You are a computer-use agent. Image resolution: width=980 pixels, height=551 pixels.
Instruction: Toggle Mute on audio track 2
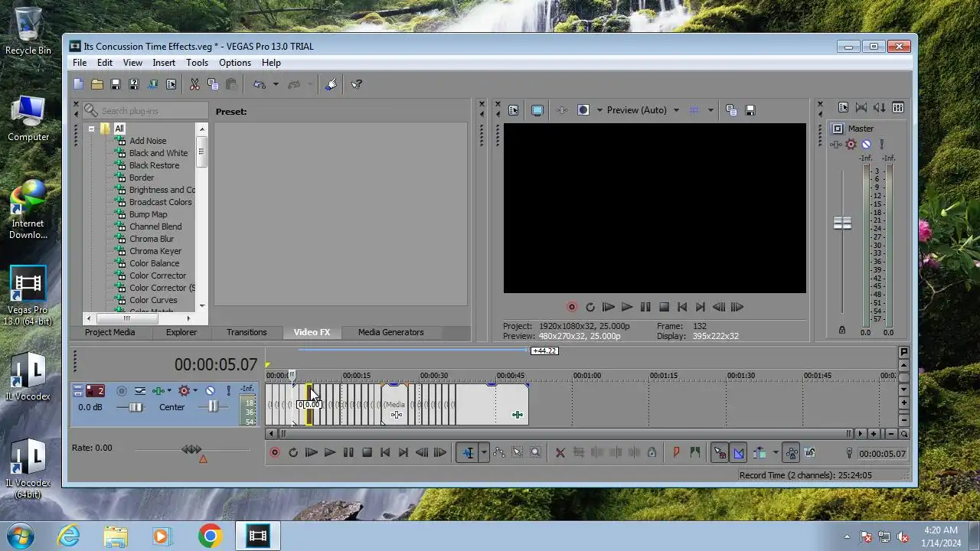click(210, 391)
